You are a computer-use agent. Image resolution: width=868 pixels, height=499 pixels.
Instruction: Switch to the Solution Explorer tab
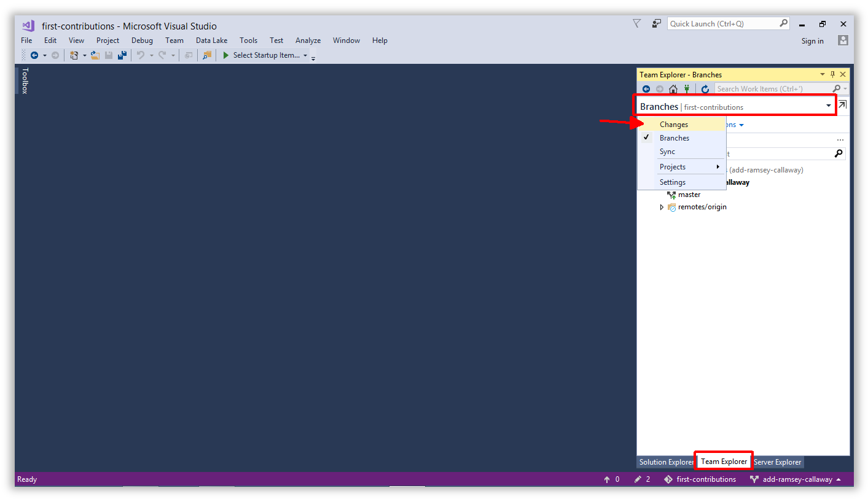point(666,462)
